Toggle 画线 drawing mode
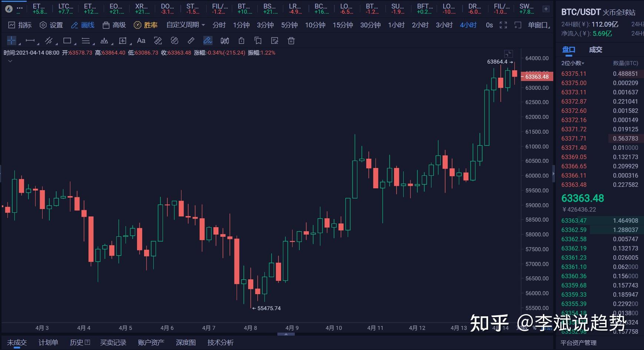This screenshot has height=350, width=644. pyautogui.click(x=83, y=25)
